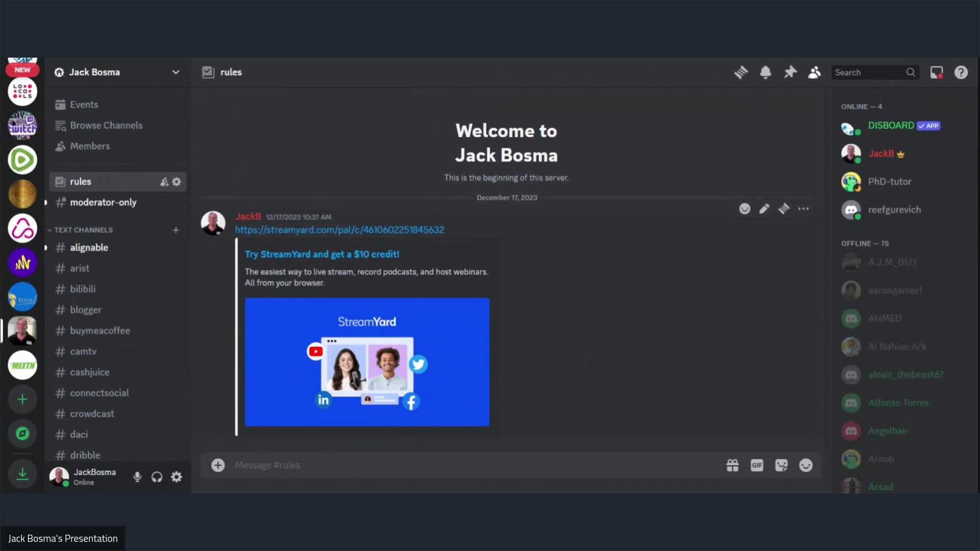Add a reaction to JackB's message

tap(745, 209)
